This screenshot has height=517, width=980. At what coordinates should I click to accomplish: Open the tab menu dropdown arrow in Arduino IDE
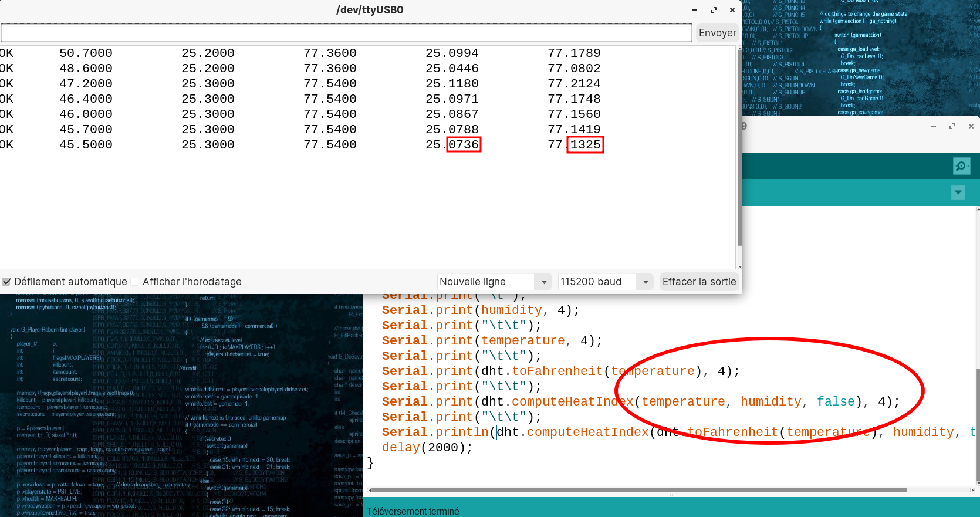point(958,192)
